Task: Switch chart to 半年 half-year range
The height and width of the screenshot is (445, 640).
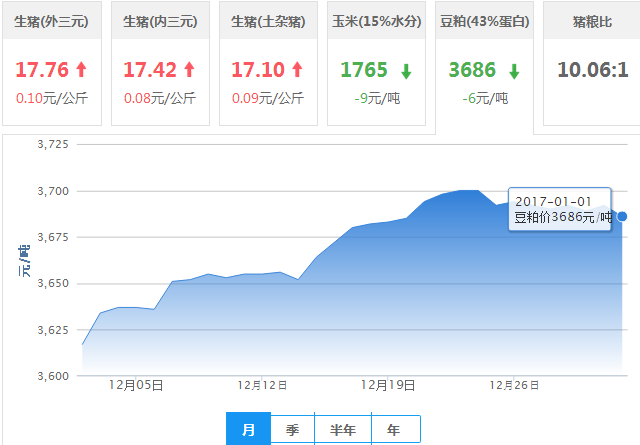Action: point(343,430)
